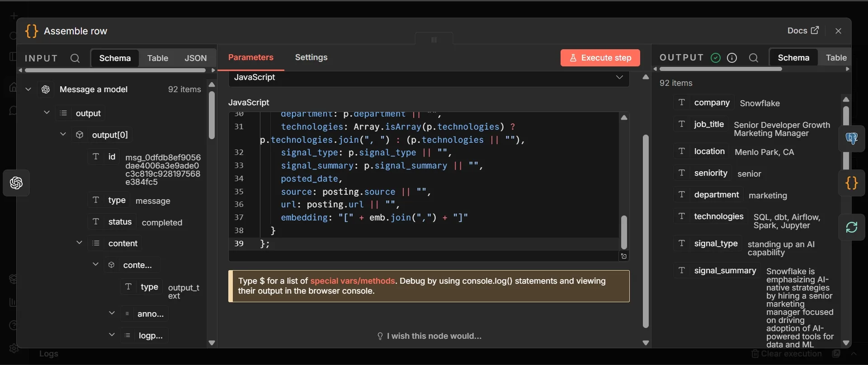Search the INPUT panel with magnifier icon
868x365 pixels.
(x=75, y=58)
